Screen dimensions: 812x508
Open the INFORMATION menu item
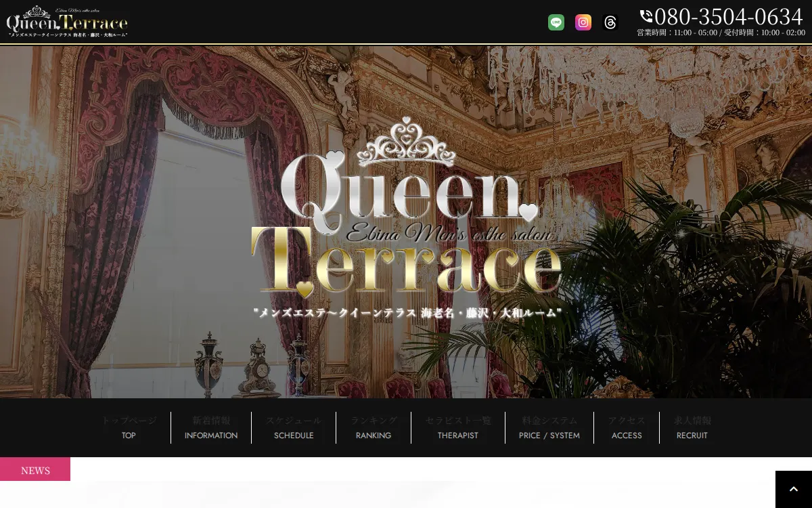coord(211,428)
